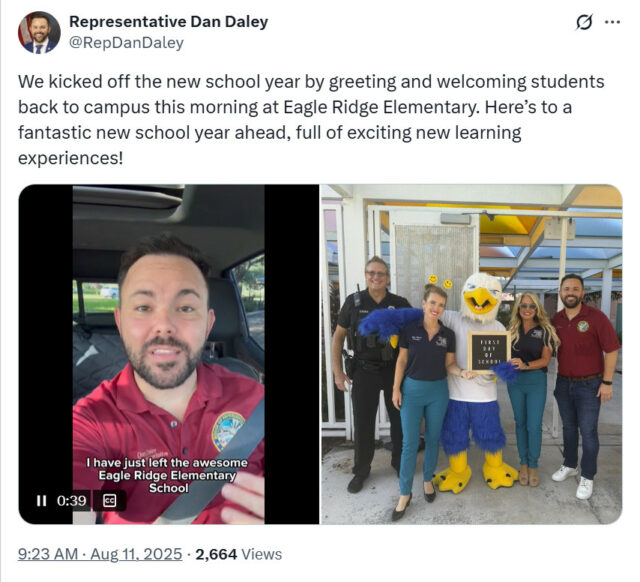Click the round seal on the red polo in video
The image size is (640, 582).
click(227, 431)
